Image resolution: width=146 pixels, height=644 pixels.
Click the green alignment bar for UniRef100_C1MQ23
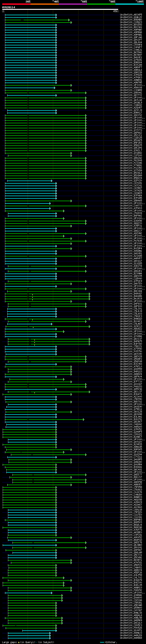[x=38, y=22]
